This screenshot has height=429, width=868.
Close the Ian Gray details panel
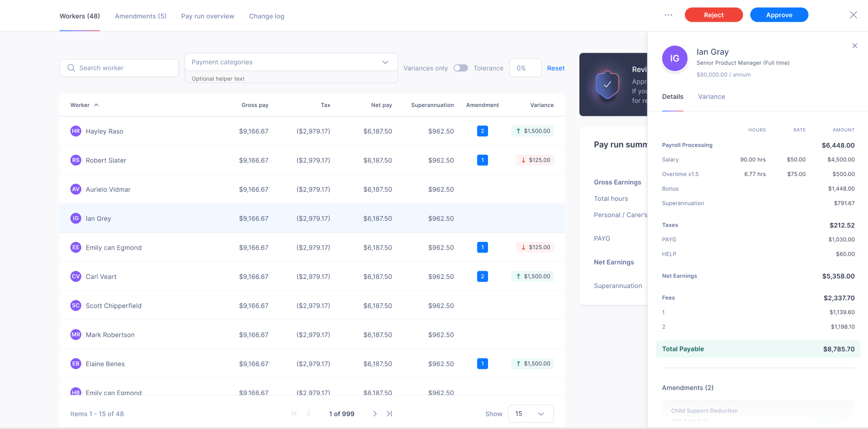[x=855, y=46]
